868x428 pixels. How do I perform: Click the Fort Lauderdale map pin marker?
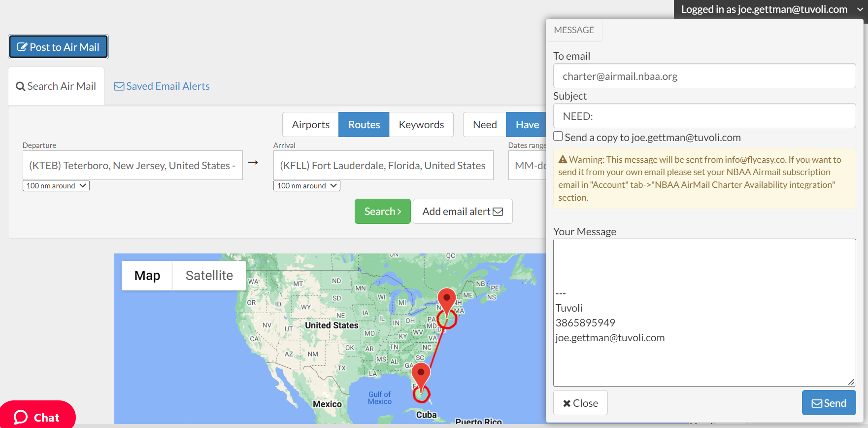click(x=421, y=374)
